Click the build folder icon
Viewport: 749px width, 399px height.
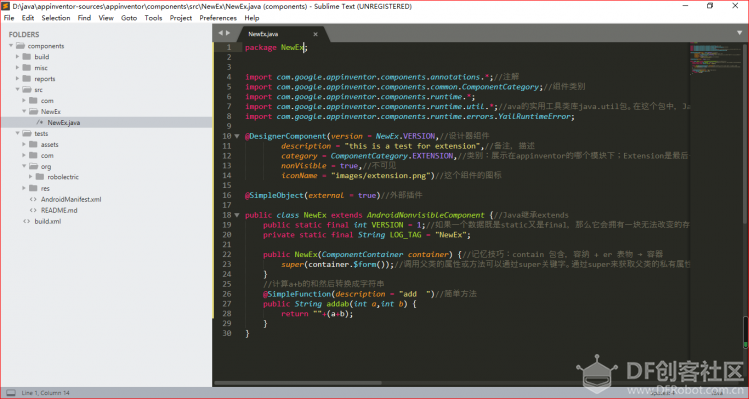(x=27, y=56)
